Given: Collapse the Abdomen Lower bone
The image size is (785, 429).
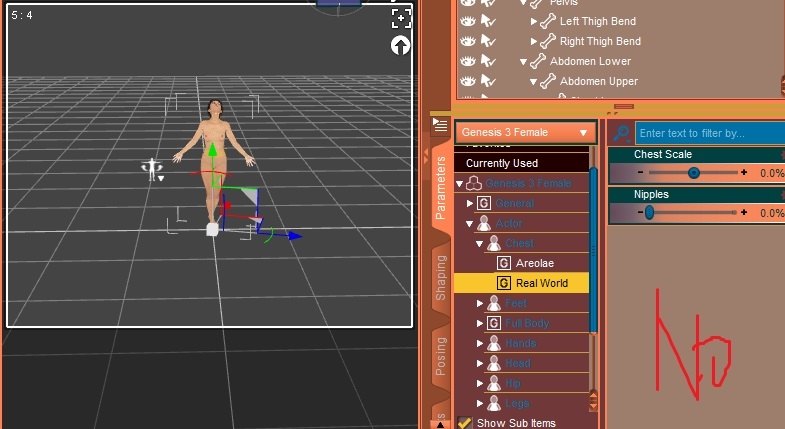Looking at the screenshot, I should click(524, 62).
